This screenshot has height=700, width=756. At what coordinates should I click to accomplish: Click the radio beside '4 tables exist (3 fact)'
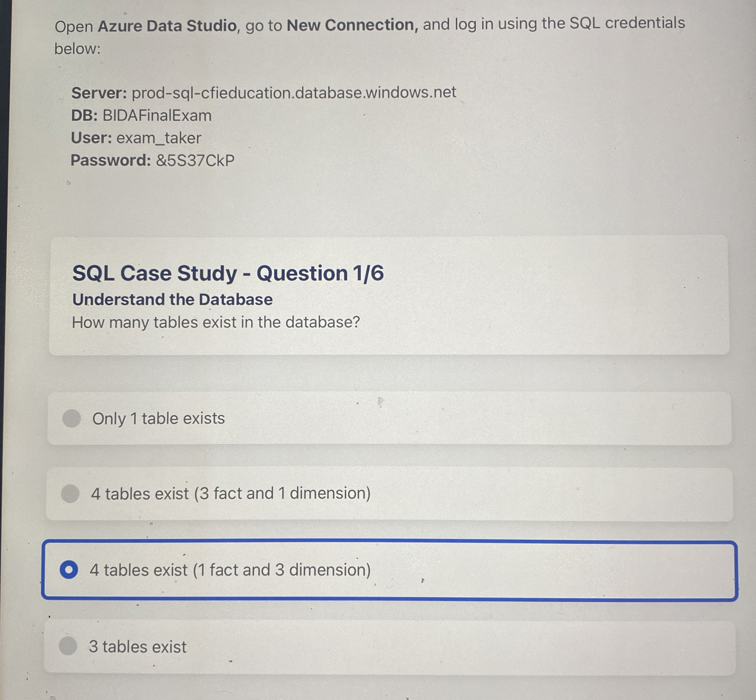coord(71,493)
